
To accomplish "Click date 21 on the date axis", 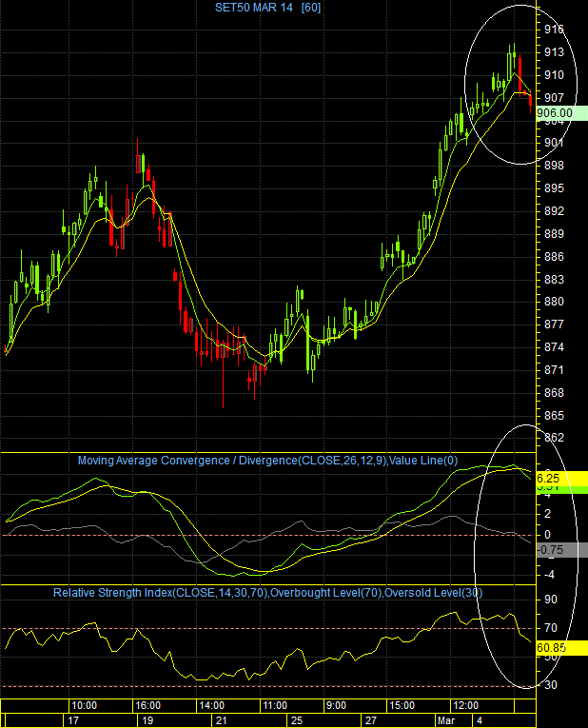I will tap(222, 721).
